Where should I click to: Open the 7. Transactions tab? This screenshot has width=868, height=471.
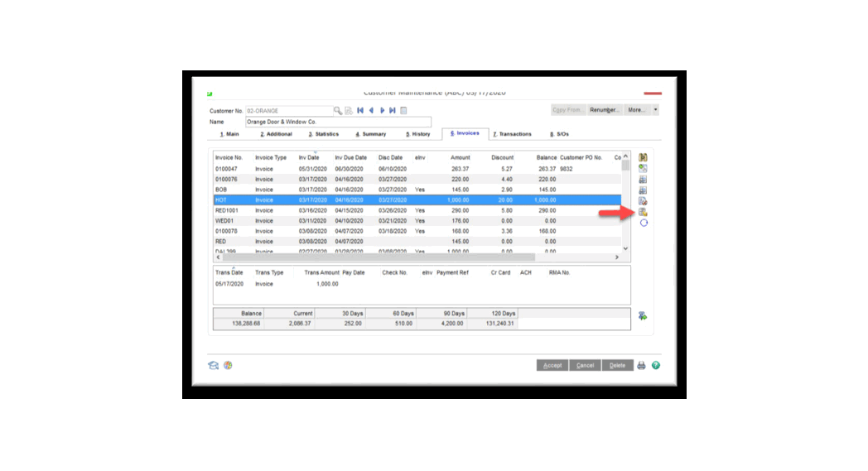(512, 134)
